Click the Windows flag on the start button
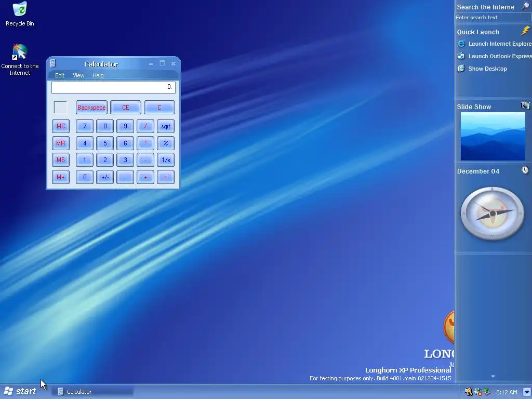The image size is (532, 399). [8, 391]
